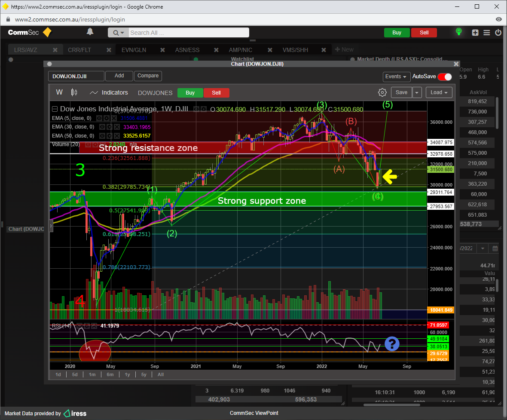The height and width of the screenshot is (420, 507).
Task: Open the date dropdown in right panel
Action: pyautogui.click(x=483, y=248)
